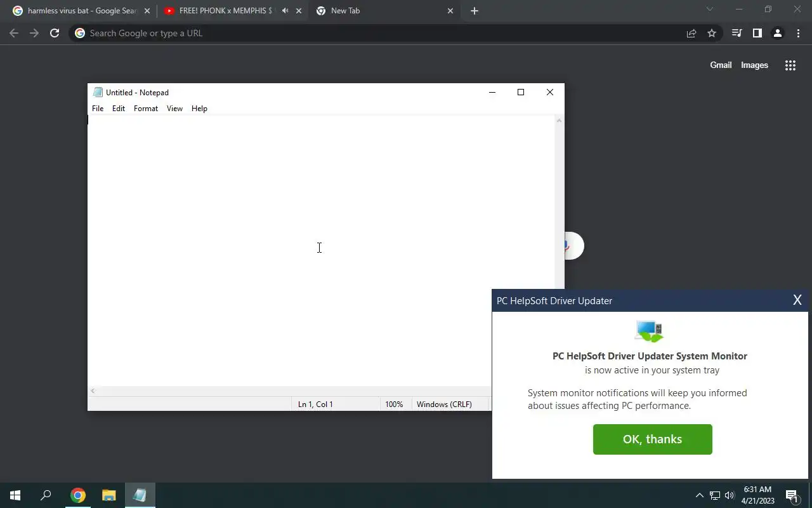Open the File menu in Notepad
This screenshot has width=812, height=508.
click(98, 109)
